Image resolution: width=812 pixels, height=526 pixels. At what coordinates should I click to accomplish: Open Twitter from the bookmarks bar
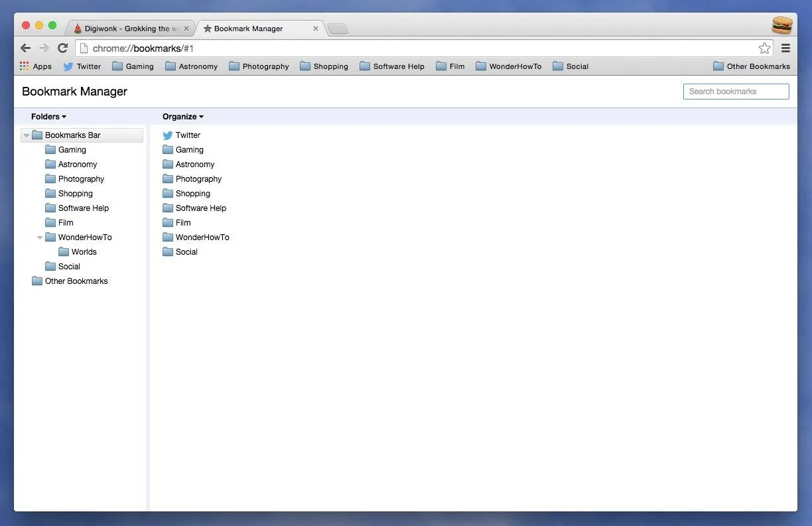pos(82,66)
